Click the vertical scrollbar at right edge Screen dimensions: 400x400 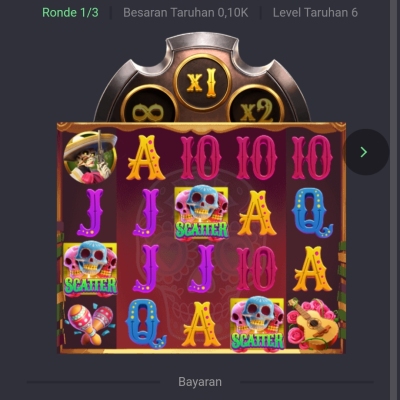(395, 200)
